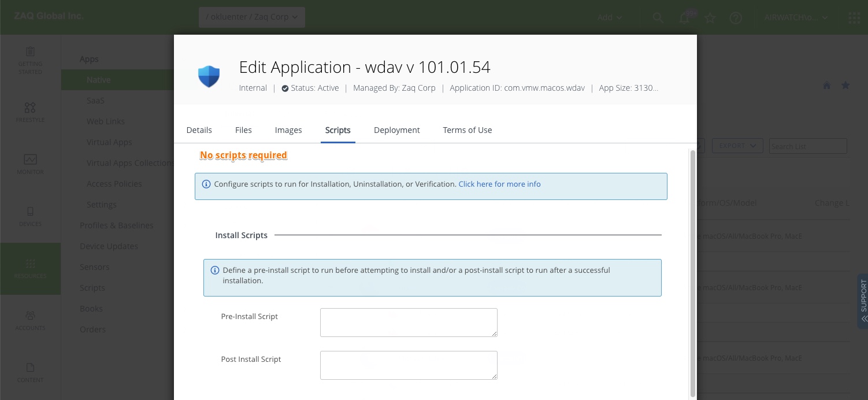
Task: Select the Freestyle icon in the sidebar
Action: pos(30,113)
